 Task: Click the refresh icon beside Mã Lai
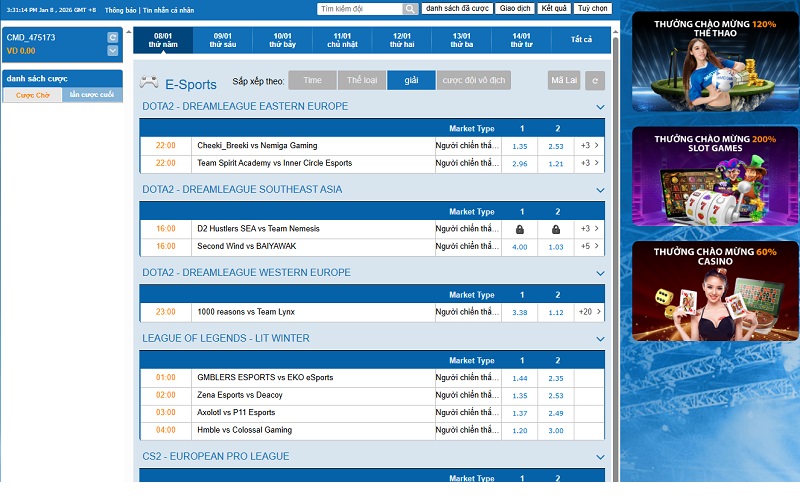(x=595, y=82)
